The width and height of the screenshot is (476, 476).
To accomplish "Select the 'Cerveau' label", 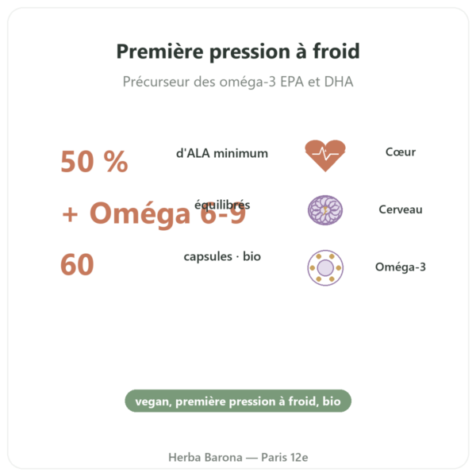I will point(401,209).
